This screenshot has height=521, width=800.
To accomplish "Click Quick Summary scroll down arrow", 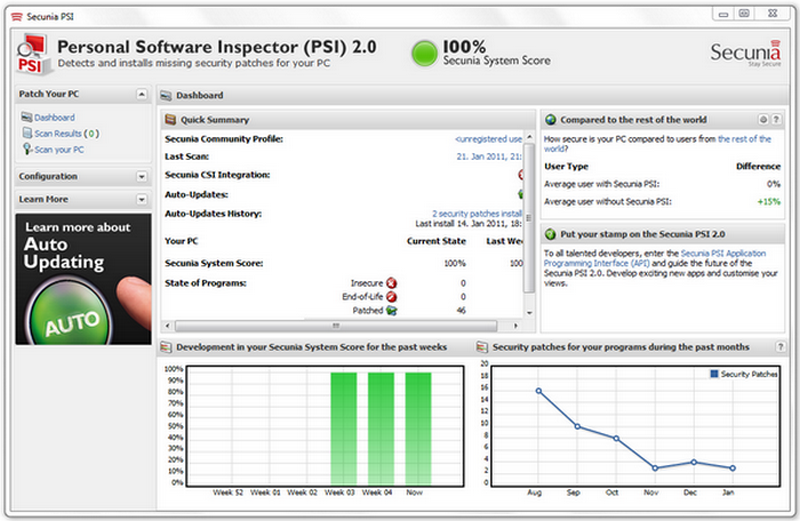I will 529,313.
